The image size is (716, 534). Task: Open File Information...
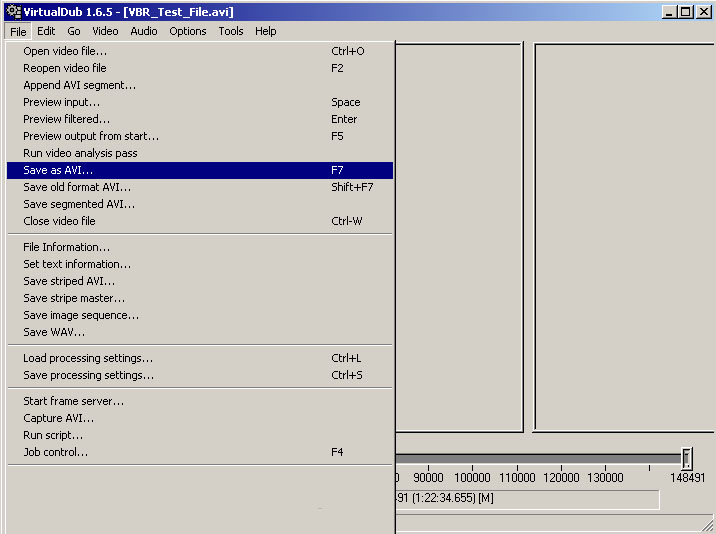[x=200, y=247]
